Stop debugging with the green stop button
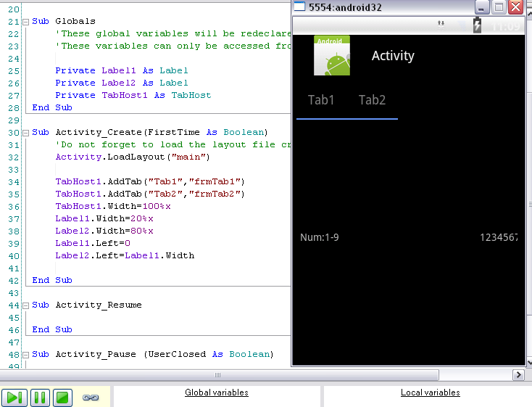Image resolution: width=532 pixels, height=407 pixels. (x=62, y=397)
